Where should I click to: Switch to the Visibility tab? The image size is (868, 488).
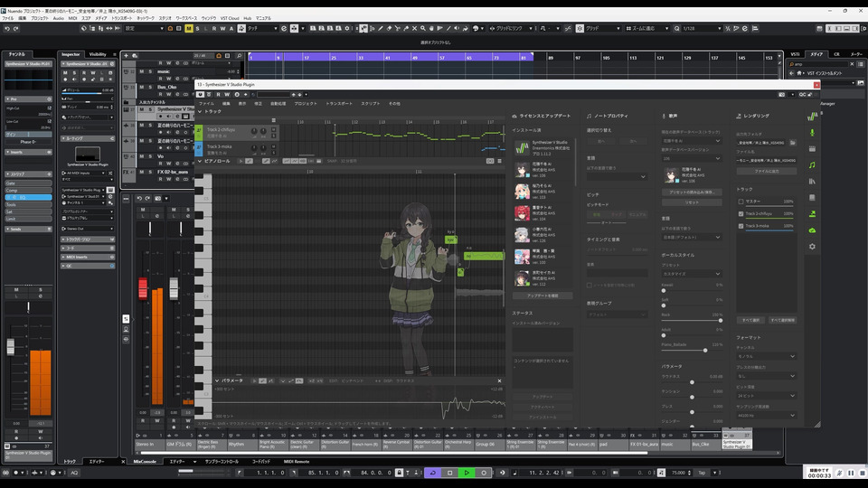pyautogui.click(x=97, y=54)
